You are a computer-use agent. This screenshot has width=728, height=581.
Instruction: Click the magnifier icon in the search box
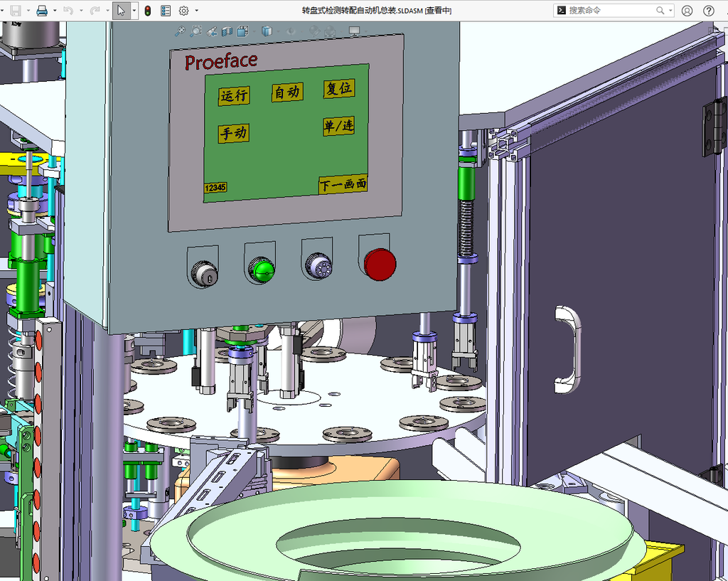point(660,10)
